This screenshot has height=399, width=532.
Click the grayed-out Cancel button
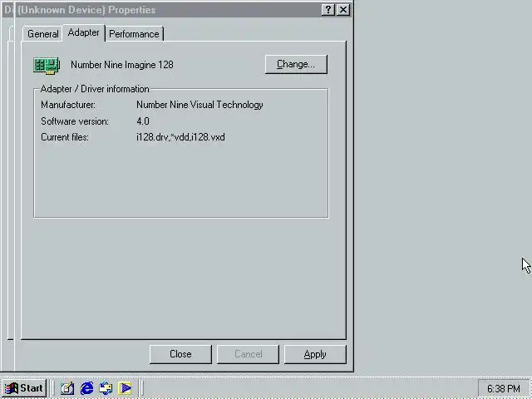pyautogui.click(x=248, y=354)
